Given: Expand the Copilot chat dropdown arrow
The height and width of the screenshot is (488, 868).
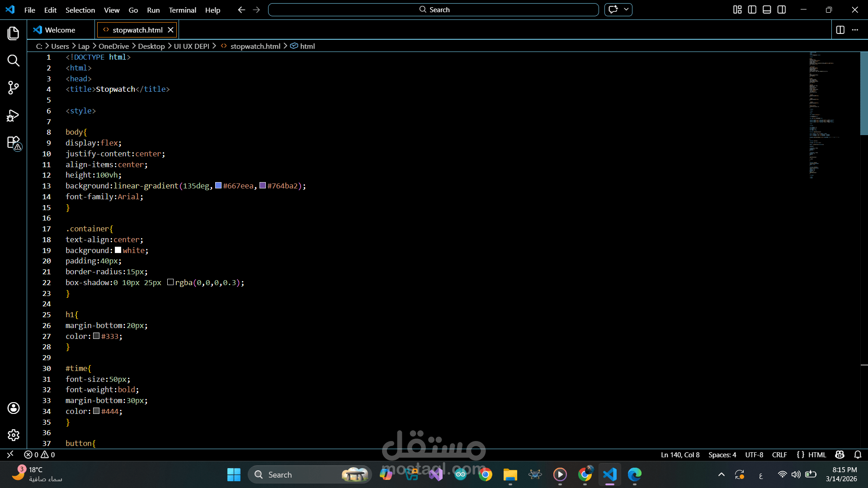Looking at the screenshot, I should click(x=626, y=9).
